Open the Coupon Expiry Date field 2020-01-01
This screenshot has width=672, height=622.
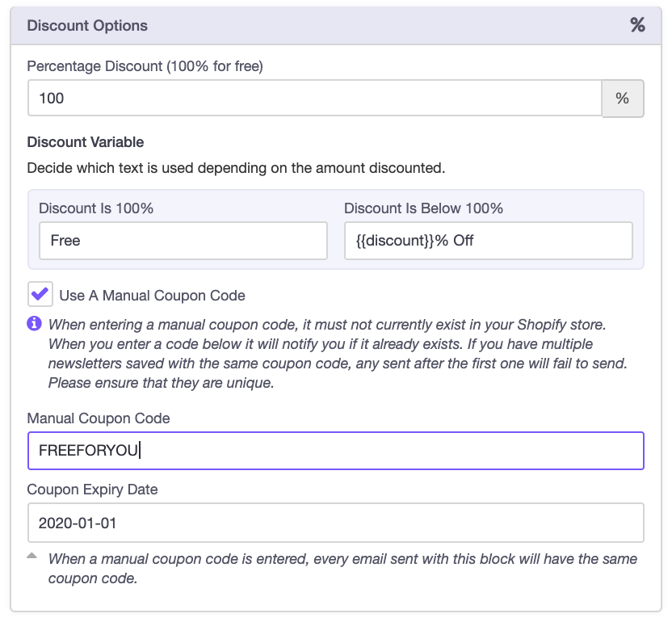(x=335, y=523)
